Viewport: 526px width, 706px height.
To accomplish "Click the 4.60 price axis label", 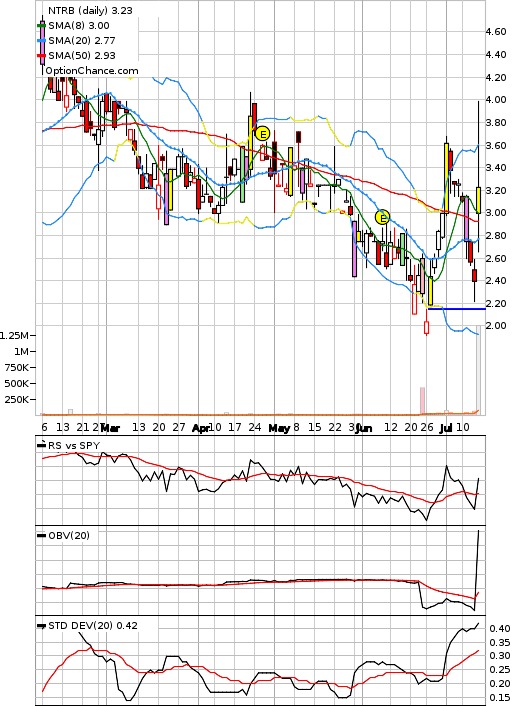I will (x=495, y=32).
